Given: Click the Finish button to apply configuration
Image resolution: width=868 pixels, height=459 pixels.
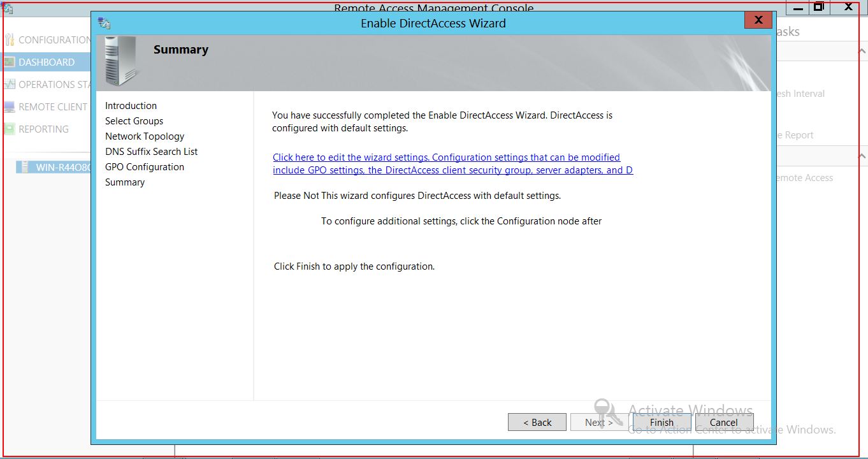Looking at the screenshot, I should tap(662, 422).
